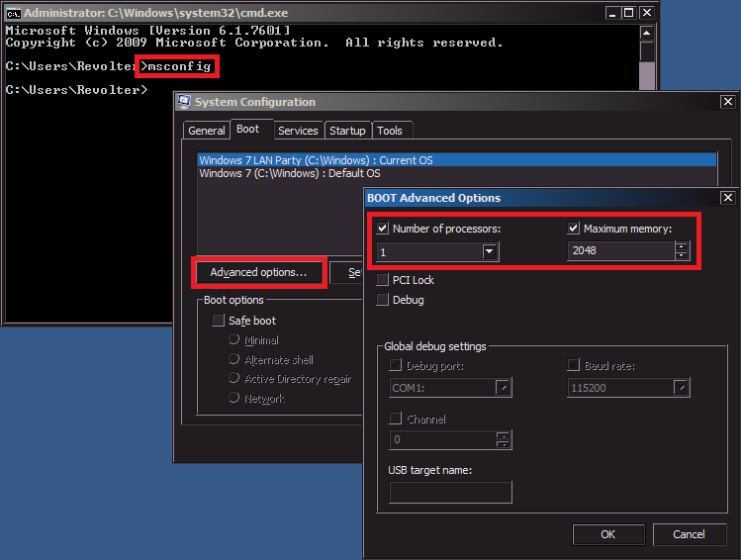Screen dimensions: 741x560
Task: Switch to the General tab
Action: tap(207, 131)
